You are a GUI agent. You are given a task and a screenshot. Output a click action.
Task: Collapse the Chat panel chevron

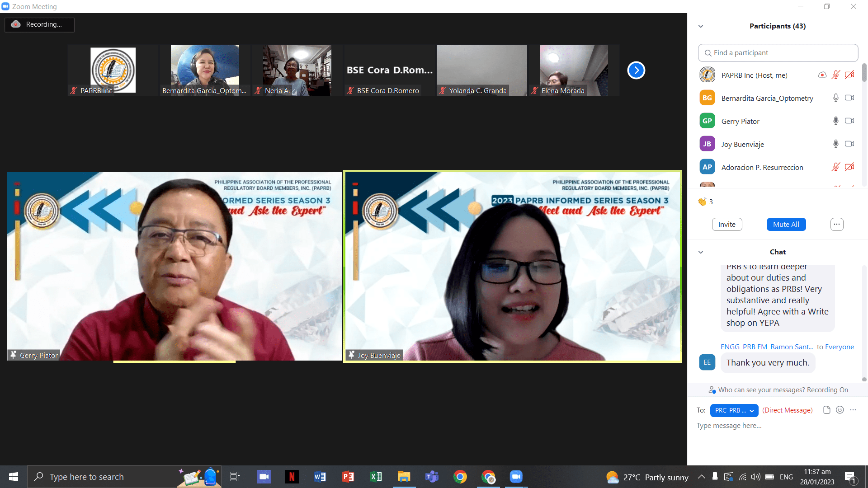click(x=701, y=252)
